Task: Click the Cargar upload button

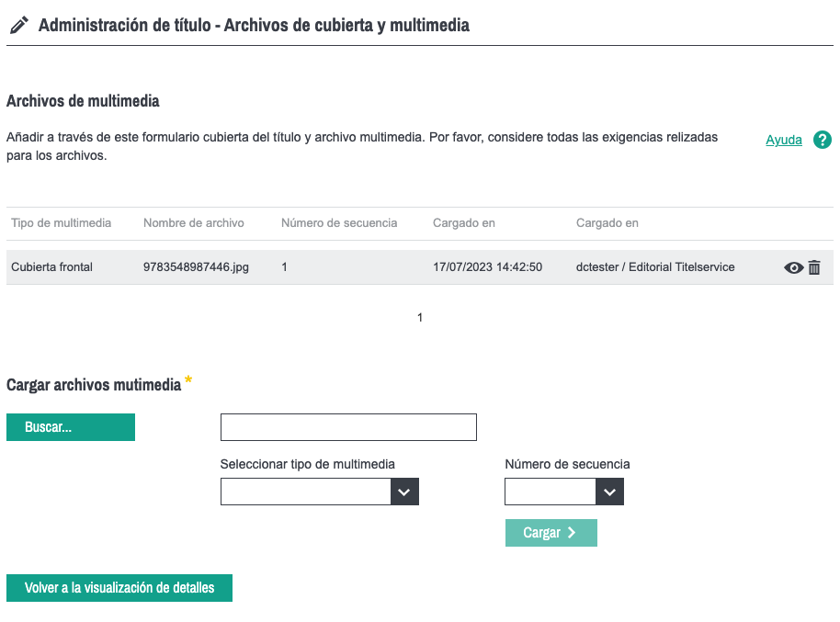Action: (x=551, y=533)
